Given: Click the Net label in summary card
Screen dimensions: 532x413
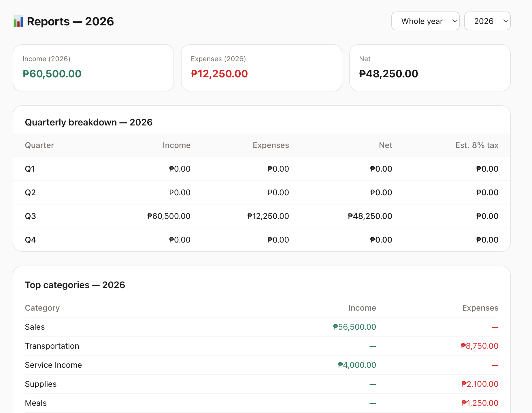Looking at the screenshot, I should (365, 59).
